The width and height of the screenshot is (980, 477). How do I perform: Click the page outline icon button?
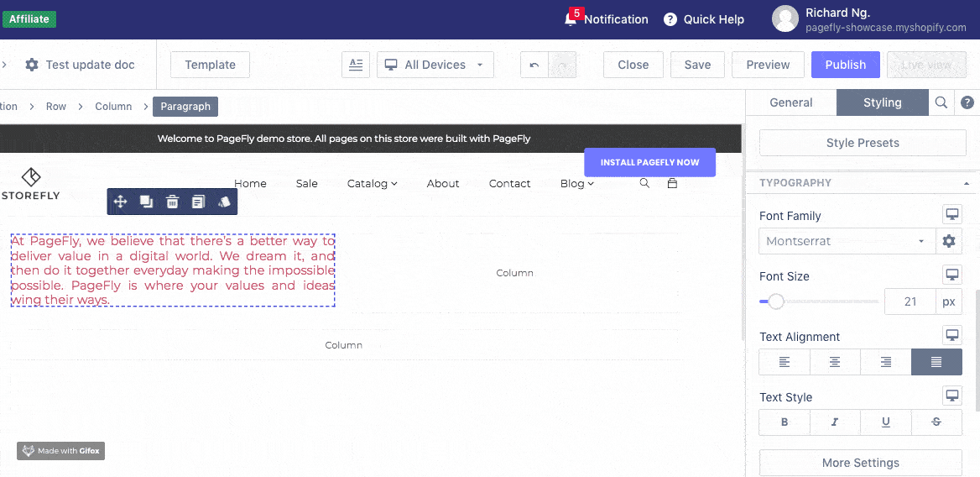click(356, 65)
